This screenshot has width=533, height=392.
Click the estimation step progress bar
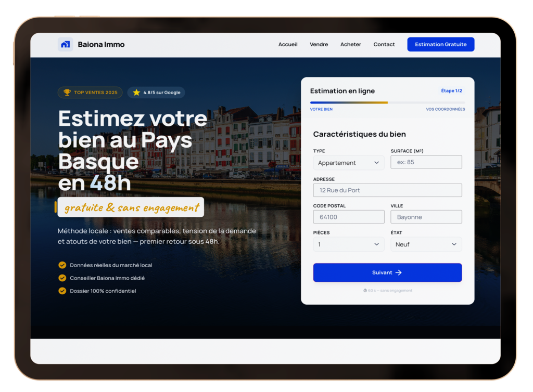click(387, 102)
